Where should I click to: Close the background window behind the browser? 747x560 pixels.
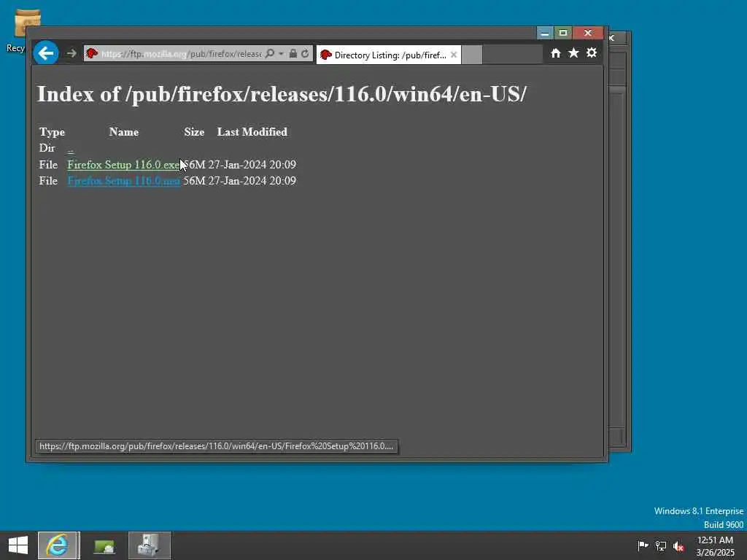click(613, 38)
